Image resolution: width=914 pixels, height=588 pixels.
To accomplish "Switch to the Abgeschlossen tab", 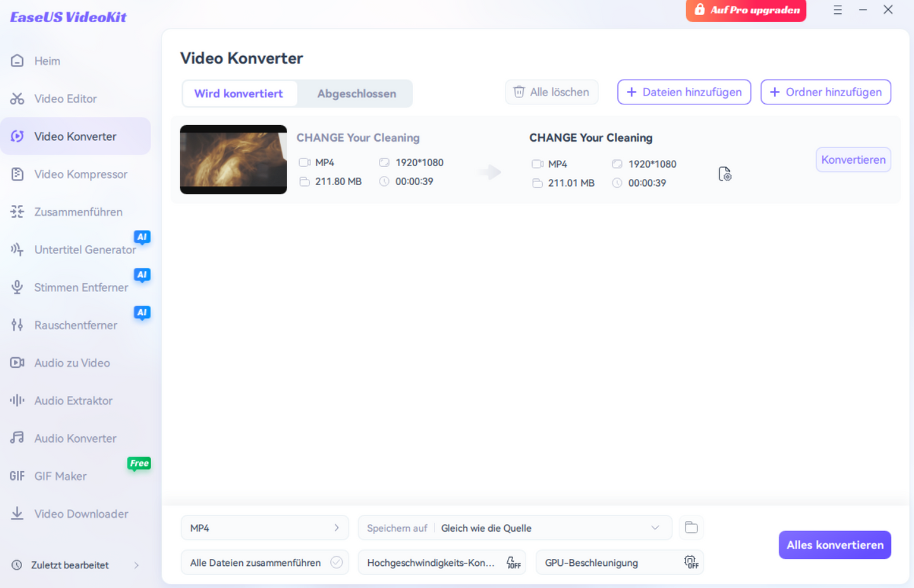I will tap(356, 94).
